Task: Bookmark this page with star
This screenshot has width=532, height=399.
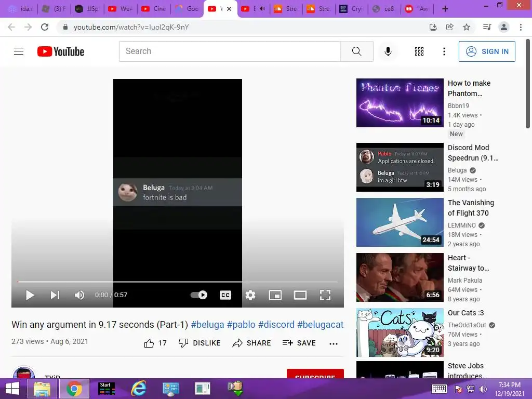Action: click(x=467, y=27)
